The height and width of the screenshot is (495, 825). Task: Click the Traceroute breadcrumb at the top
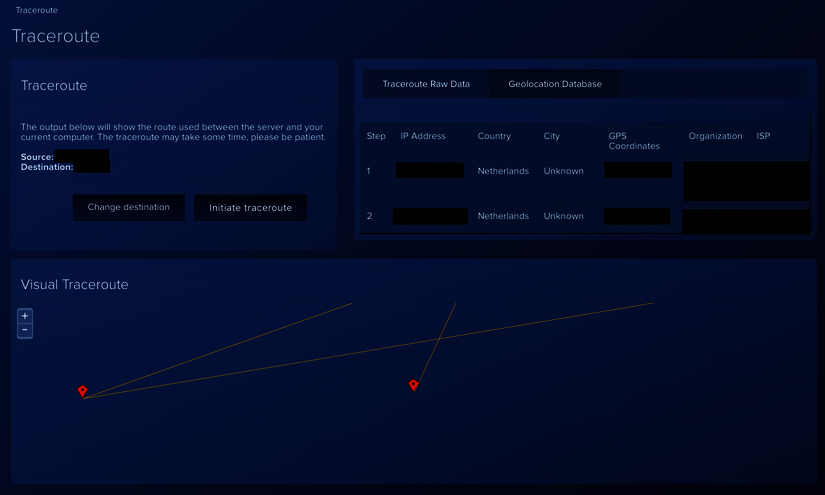click(x=37, y=10)
